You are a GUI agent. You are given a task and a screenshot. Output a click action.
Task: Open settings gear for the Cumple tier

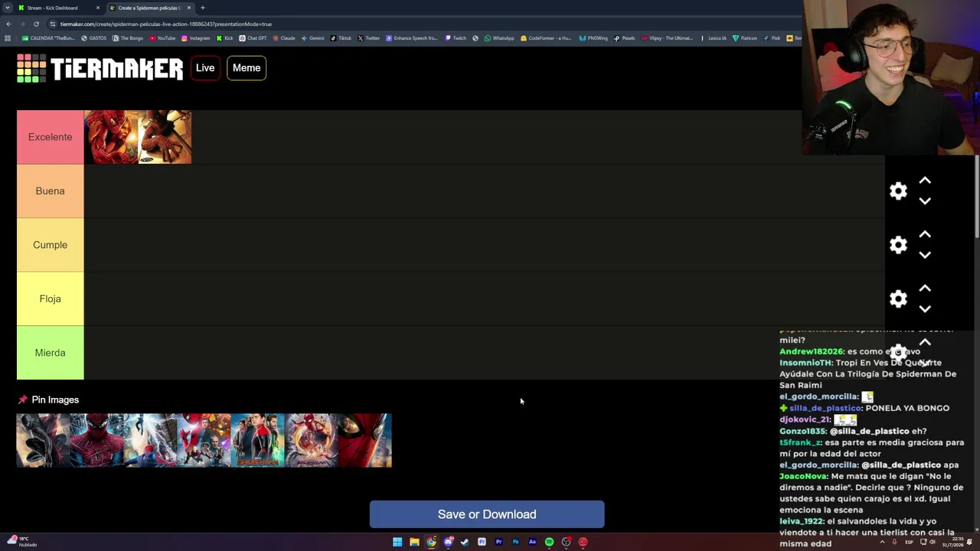pos(898,245)
